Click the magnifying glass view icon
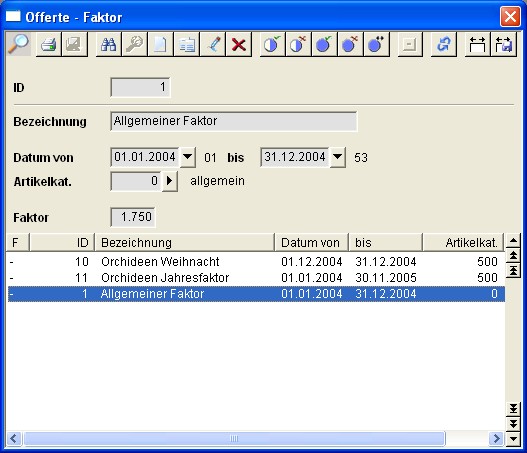Screen dimensions: 527x453 18,44
